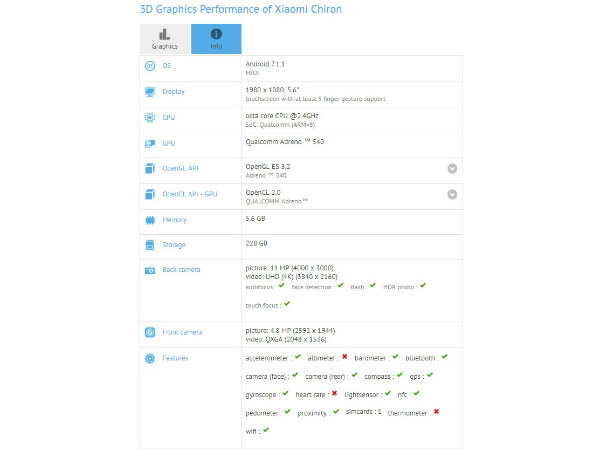Click the altimeter red cross mark
The image size is (600, 450).
[x=345, y=357]
